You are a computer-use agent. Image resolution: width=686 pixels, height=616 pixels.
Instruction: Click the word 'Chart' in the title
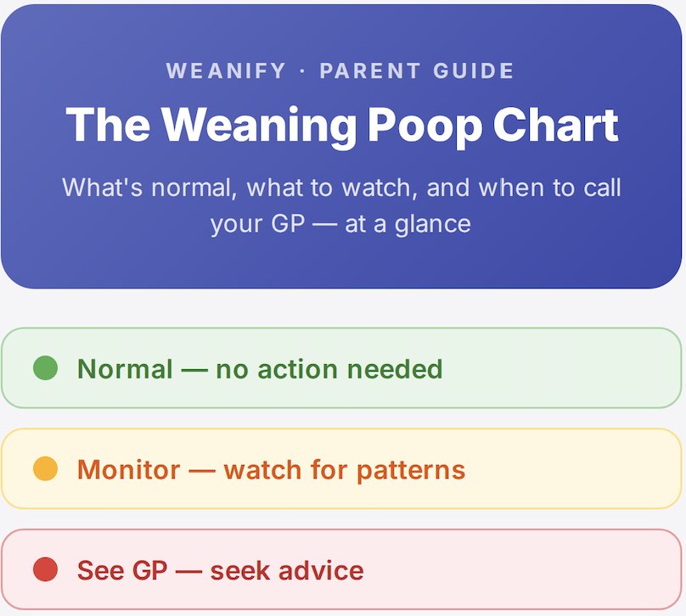click(x=555, y=126)
